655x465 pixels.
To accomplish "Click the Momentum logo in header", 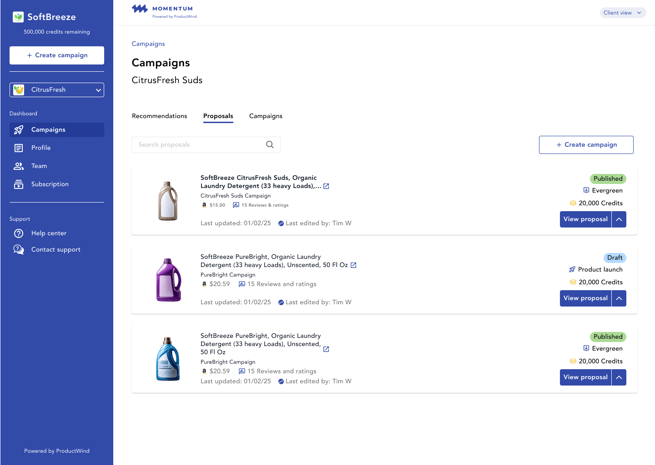I will pos(164,11).
